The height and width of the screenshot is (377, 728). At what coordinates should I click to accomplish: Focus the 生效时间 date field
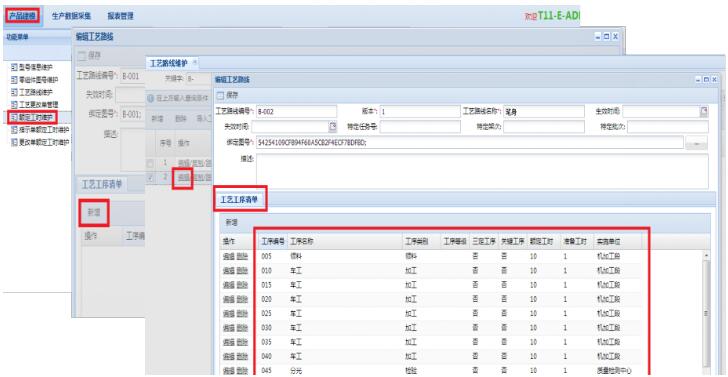[661, 111]
